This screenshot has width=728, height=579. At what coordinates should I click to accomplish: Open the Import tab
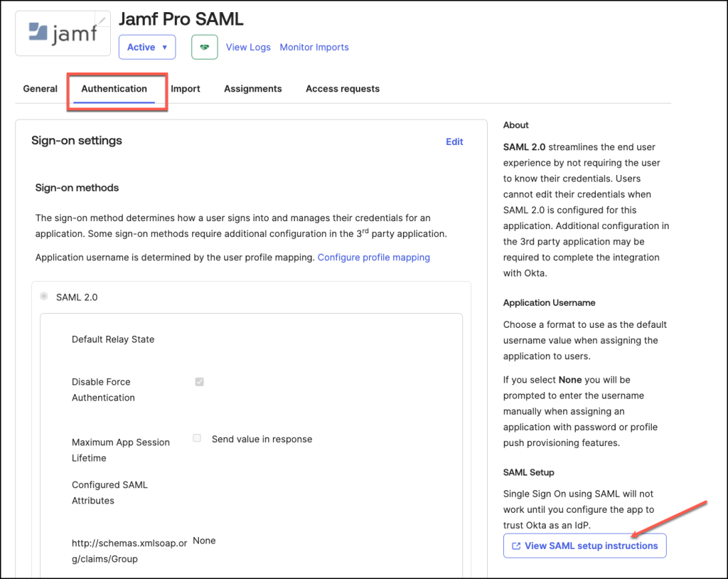pyautogui.click(x=186, y=89)
